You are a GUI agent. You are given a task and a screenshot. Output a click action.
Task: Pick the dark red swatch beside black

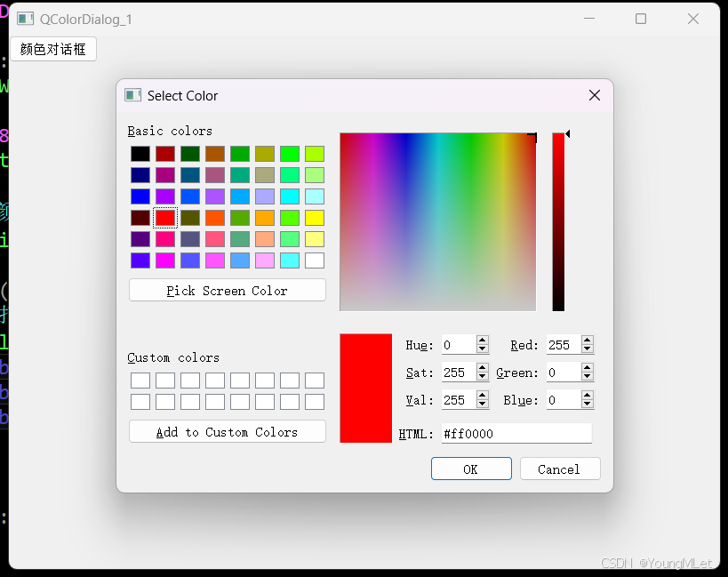(165, 154)
